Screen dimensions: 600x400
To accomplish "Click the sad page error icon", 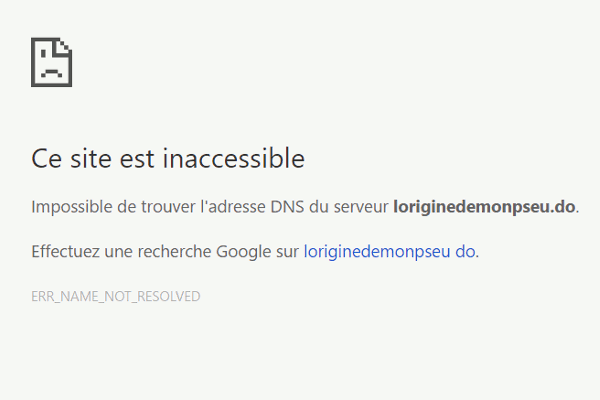I will point(52,62).
